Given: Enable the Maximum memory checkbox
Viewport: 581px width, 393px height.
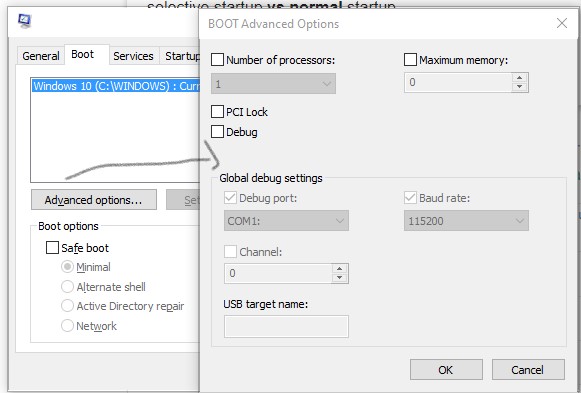Looking at the screenshot, I should coord(410,60).
